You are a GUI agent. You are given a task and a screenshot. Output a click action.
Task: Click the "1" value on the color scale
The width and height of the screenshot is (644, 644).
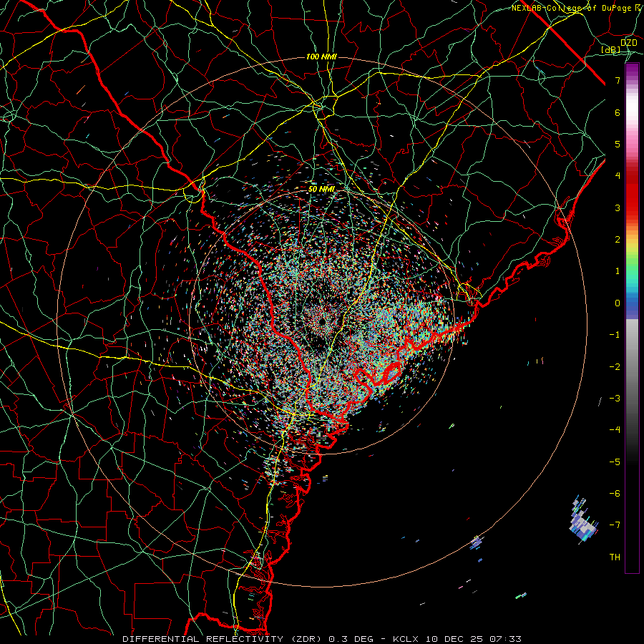click(618, 270)
